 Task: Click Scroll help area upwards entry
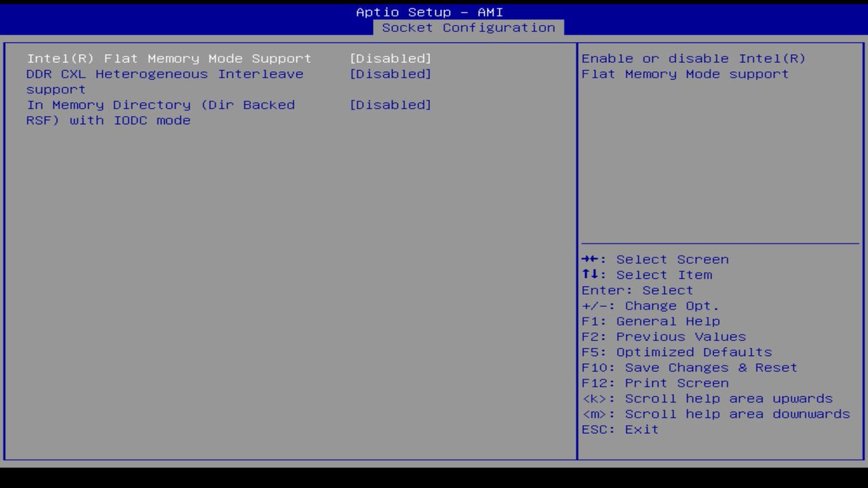click(707, 399)
